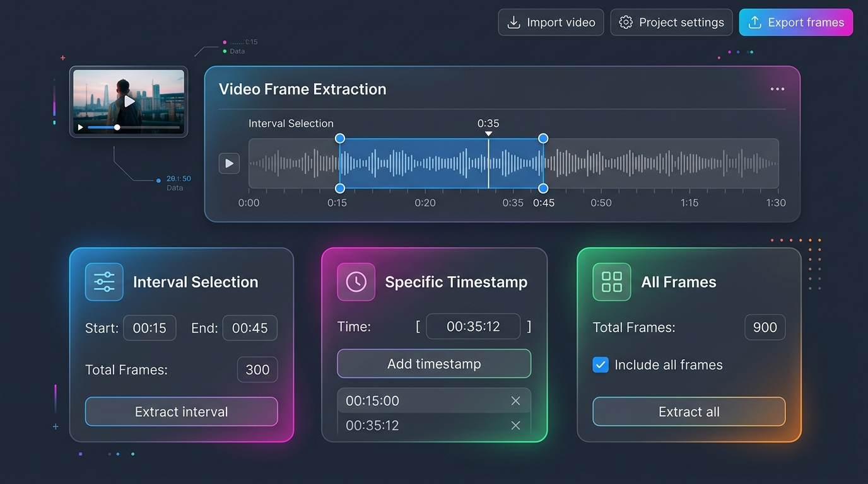Screen dimensions: 868x484
Task: Click the End time field 00:45
Action: [250, 328]
